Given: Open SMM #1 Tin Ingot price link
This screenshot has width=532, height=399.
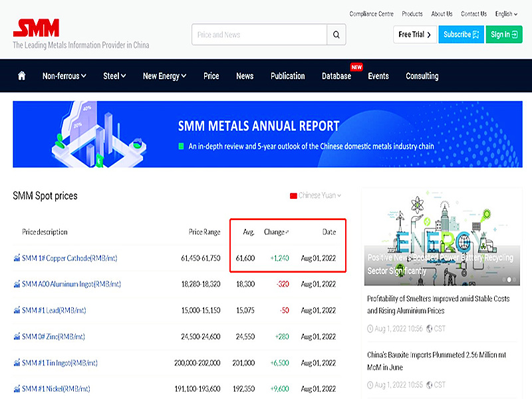Looking at the screenshot, I should click(60, 362).
